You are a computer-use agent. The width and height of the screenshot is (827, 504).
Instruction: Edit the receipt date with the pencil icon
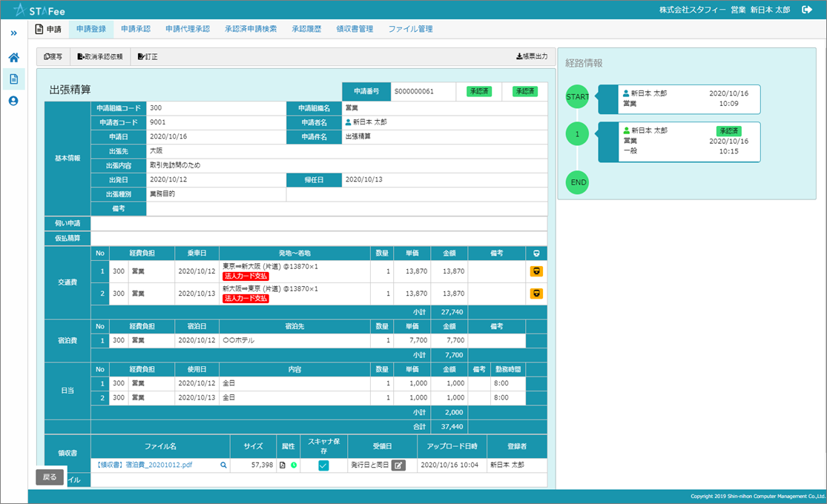[x=398, y=465]
